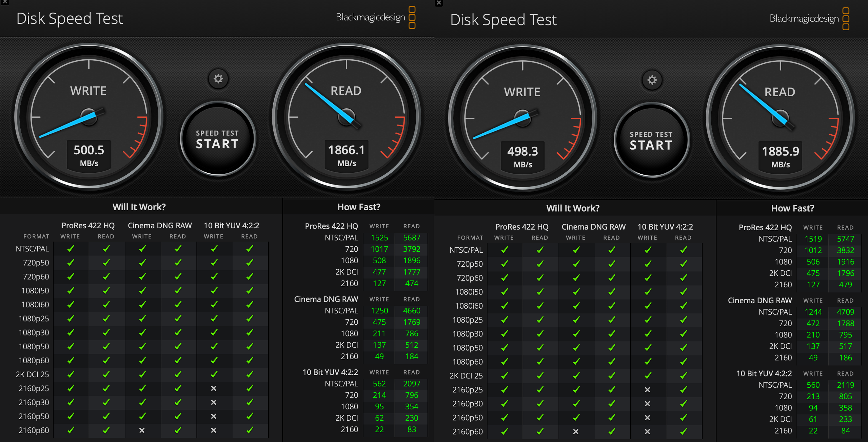The height and width of the screenshot is (442, 868).
Task: Click the X mark in left window's 2160p30 row
Action: 214,402
